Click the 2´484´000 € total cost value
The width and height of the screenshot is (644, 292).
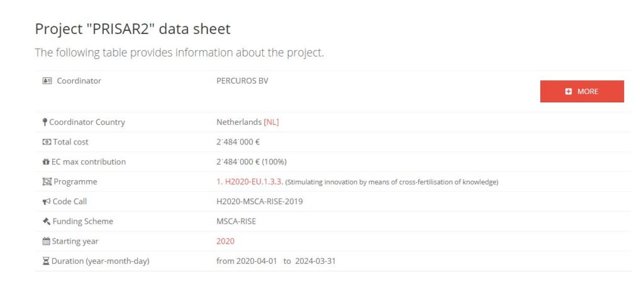point(238,142)
